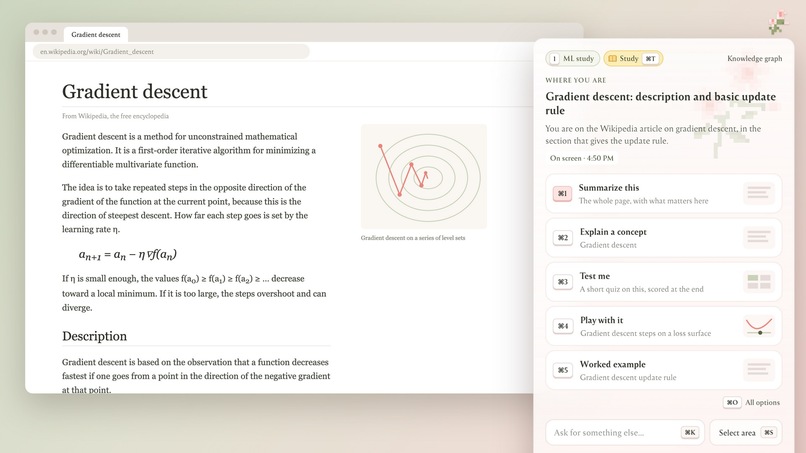806x453 pixels.
Task: Click the book icon in the Study chip
Action: [612, 59]
